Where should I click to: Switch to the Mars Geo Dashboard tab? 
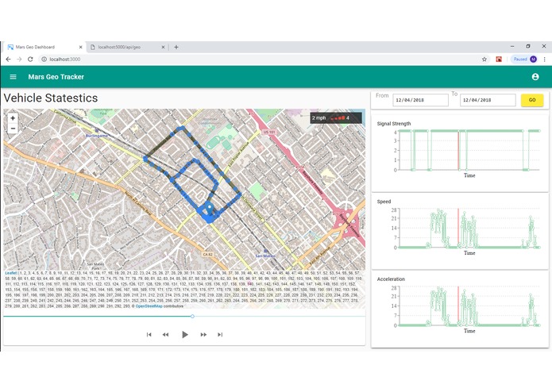[44, 47]
